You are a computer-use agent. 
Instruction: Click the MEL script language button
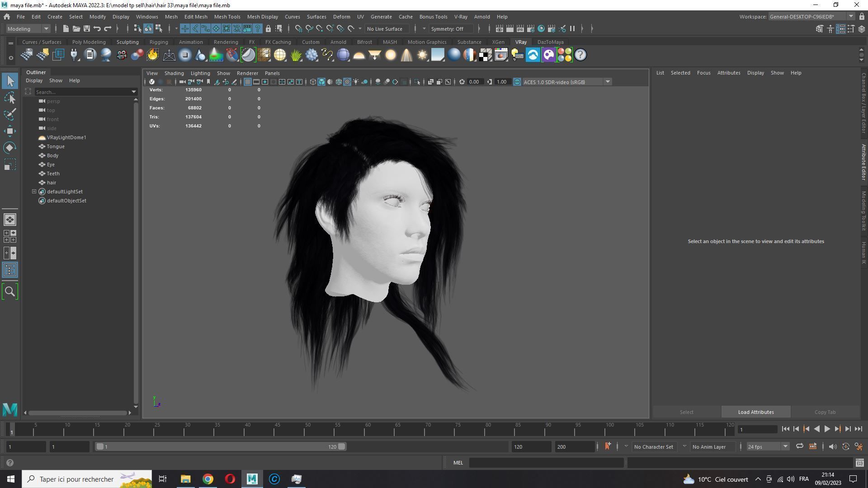coord(458,463)
